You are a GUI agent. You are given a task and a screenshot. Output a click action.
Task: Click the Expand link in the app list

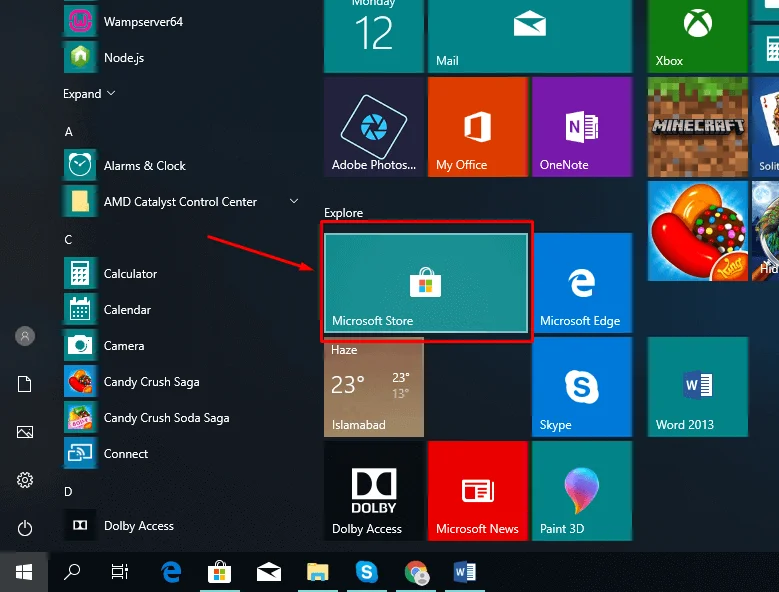pyautogui.click(x=89, y=94)
